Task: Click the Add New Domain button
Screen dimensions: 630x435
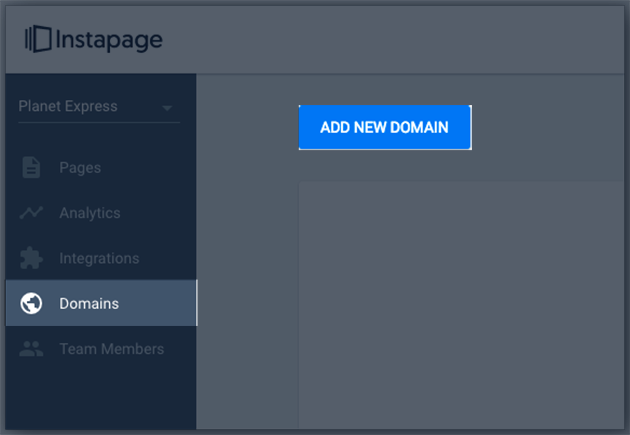Action: point(385,127)
